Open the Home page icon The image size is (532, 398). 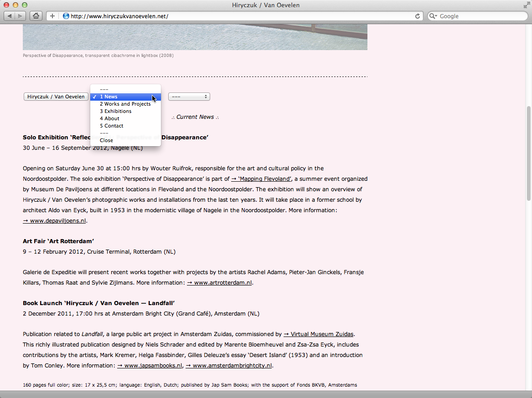[36, 16]
